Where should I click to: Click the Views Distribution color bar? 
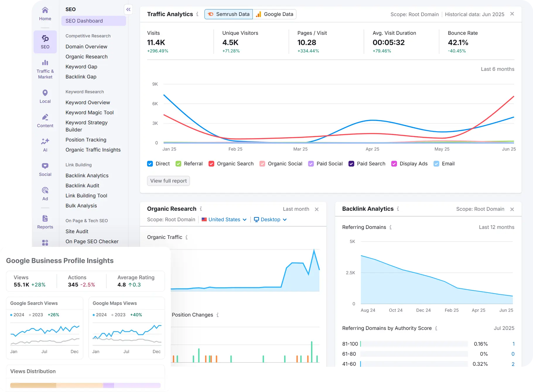(86, 385)
